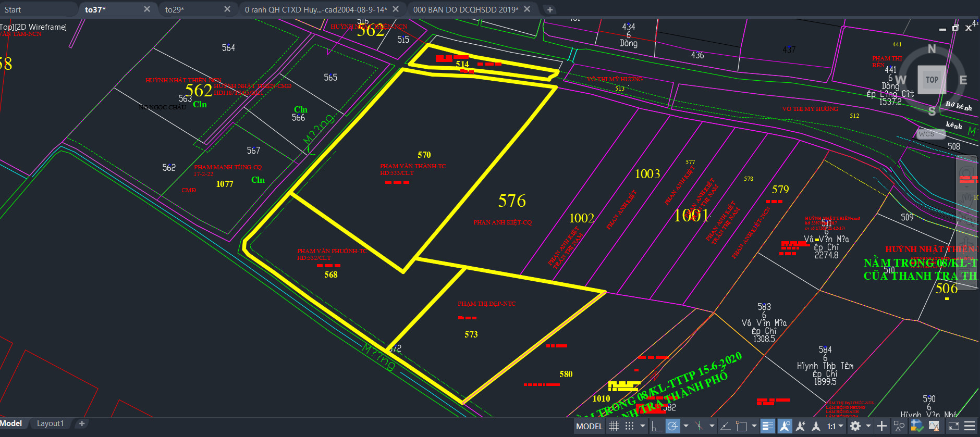This screenshot has width=980, height=437.
Task: Toggle 2D object snap
Action: [x=741, y=426]
